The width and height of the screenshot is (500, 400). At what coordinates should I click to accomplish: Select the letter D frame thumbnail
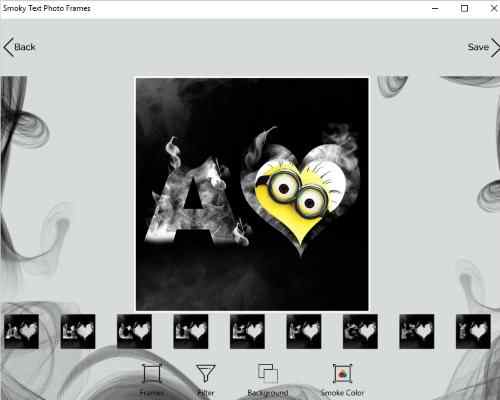pyautogui.click(x=191, y=331)
